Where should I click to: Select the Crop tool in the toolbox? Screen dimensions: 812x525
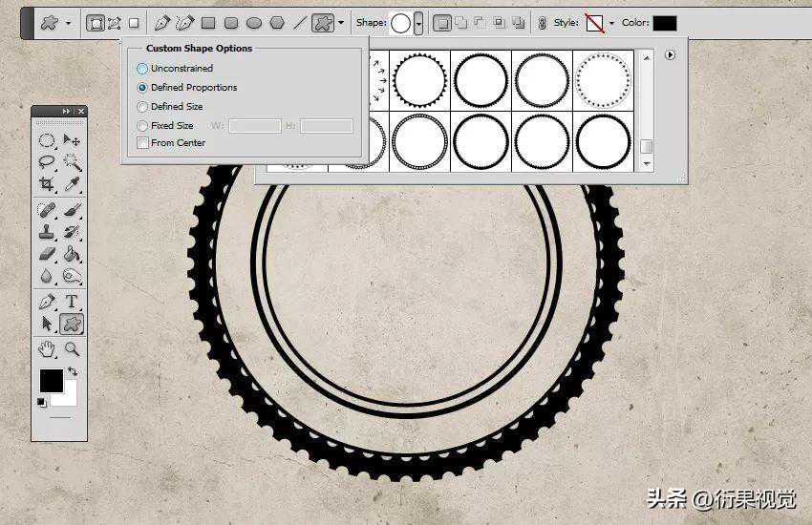coord(47,184)
